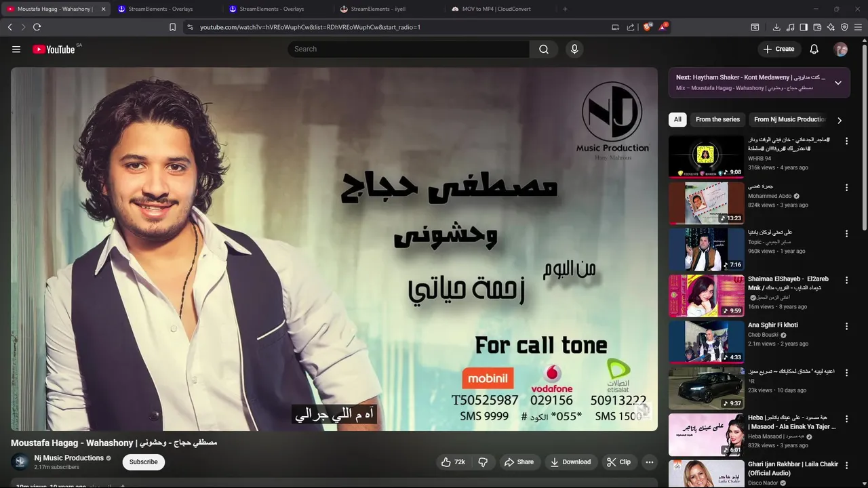The width and height of the screenshot is (868, 488).
Task: Open menu for Mohammed Abdo video
Action: (x=846, y=188)
